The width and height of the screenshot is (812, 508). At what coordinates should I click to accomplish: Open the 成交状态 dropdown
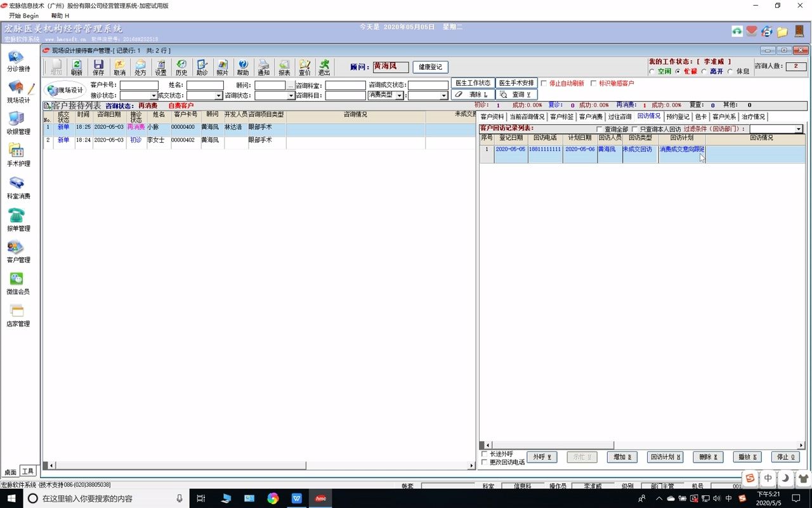[218, 96]
